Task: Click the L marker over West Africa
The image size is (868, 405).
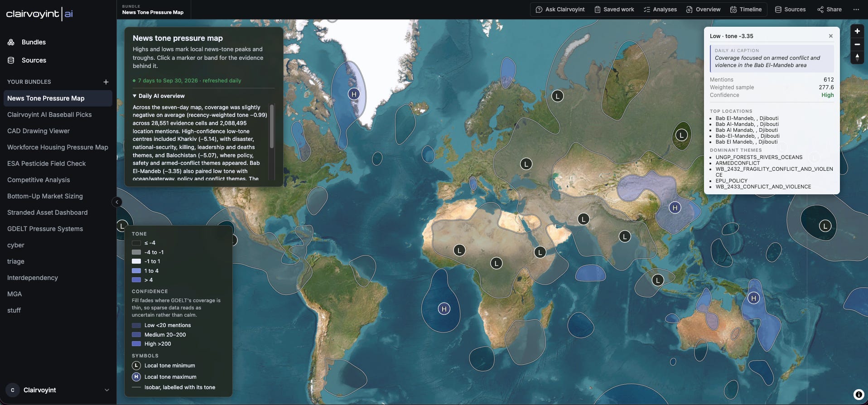Action: (x=459, y=250)
